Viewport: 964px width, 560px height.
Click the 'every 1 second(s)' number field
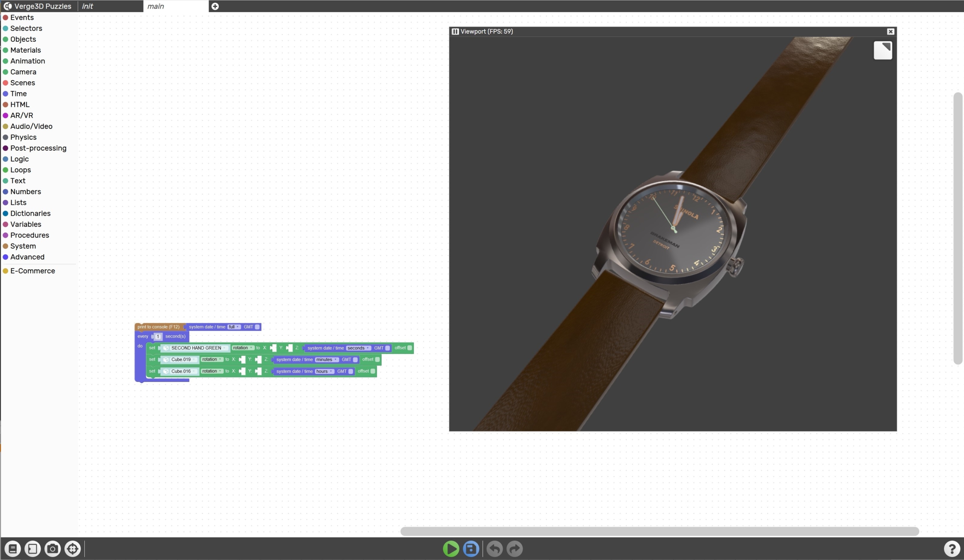click(158, 336)
